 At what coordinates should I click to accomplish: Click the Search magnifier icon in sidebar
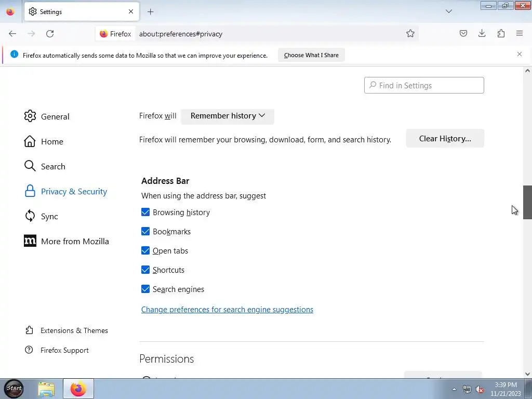pyautogui.click(x=30, y=166)
